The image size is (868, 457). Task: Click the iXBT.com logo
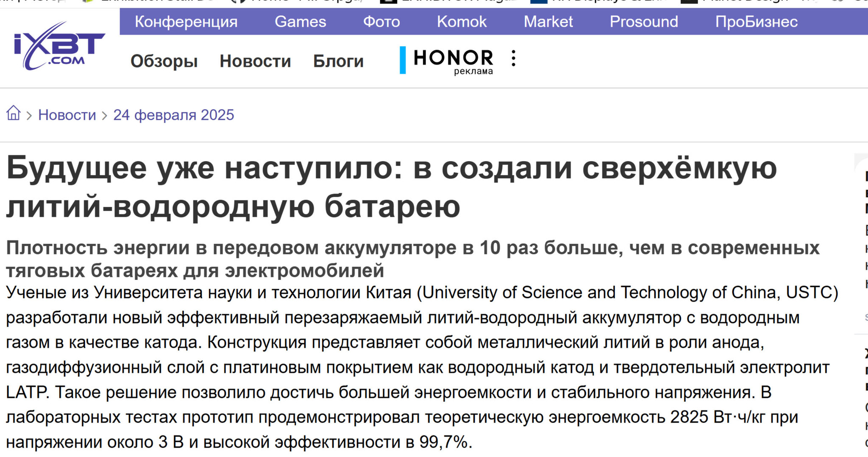pyautogui.click(x=58, y=47)
